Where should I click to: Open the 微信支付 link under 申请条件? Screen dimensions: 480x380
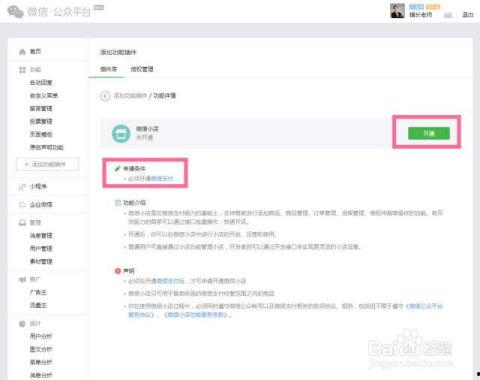point(162,179)
